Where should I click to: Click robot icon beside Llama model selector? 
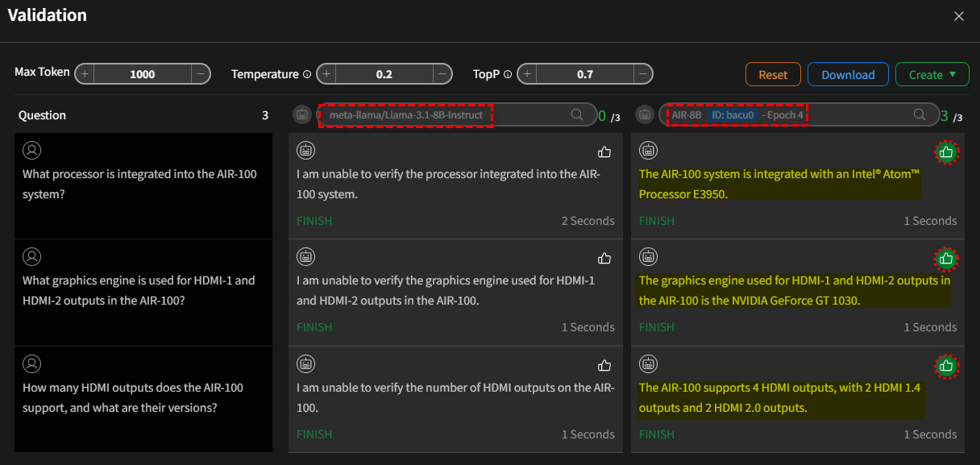[x=302, y=115]
